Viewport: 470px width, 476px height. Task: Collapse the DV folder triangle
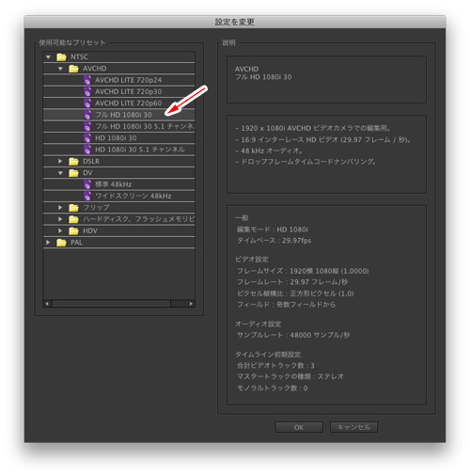tap(60, 173)
